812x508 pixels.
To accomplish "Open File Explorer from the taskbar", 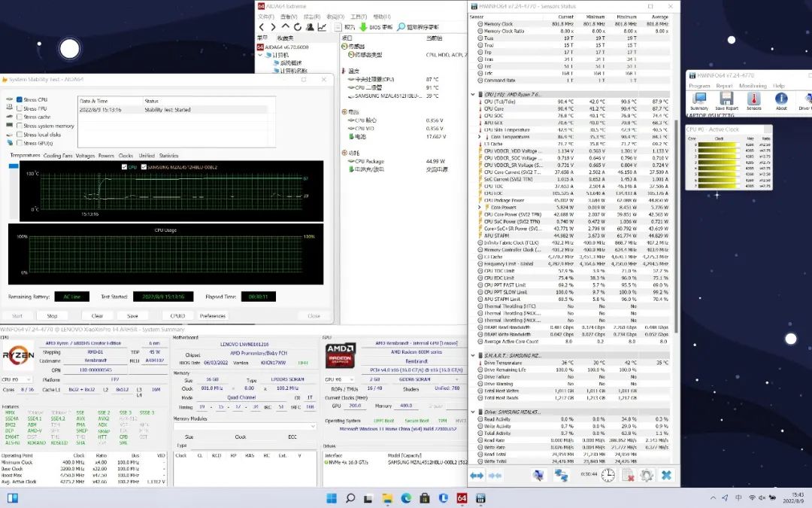I will (387, 498).
